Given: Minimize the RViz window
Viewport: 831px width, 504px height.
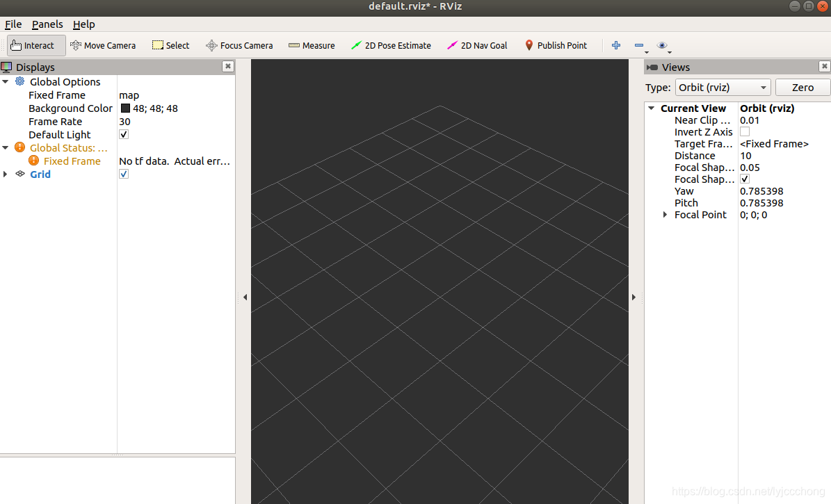Looking at the screenshot, I should tap(794, 6).
